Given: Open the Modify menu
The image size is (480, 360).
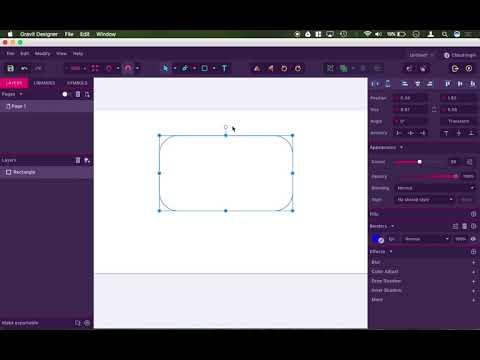Looking at the screenshot, I should click(42, 54).
